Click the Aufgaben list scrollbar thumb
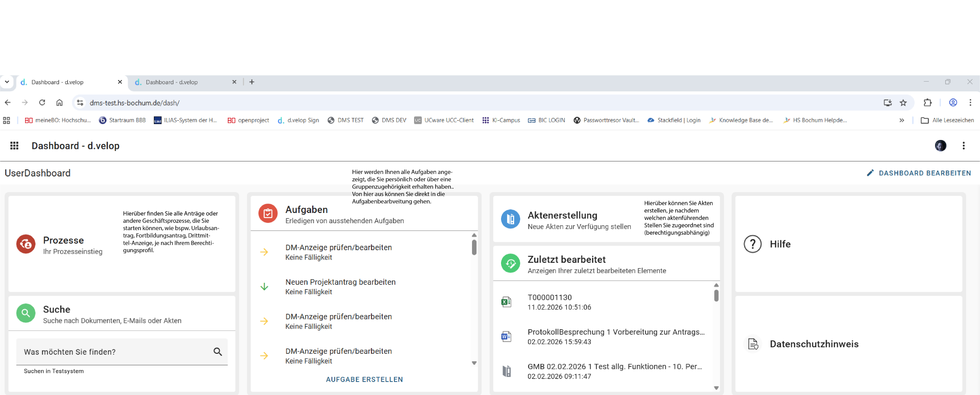Image resolution: width=980 pixels, height=395 pixels. click(x=474, y=247)
